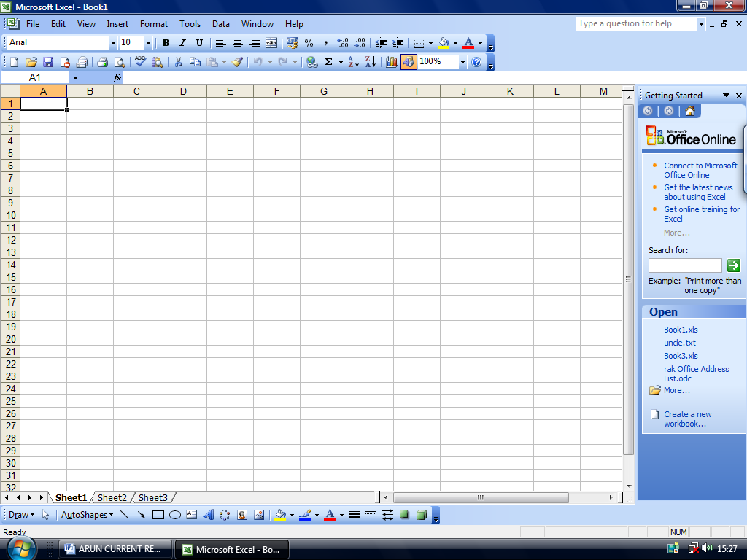Screen dimensions: 747x560
Task: Switch to Sheet2 tab
Action: pyautogui.click(x=111, y=497)
